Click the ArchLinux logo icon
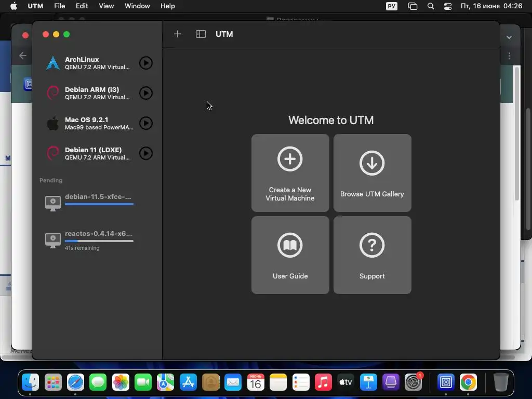This screenshot has width=532, height=399. [x=53, y=63]
